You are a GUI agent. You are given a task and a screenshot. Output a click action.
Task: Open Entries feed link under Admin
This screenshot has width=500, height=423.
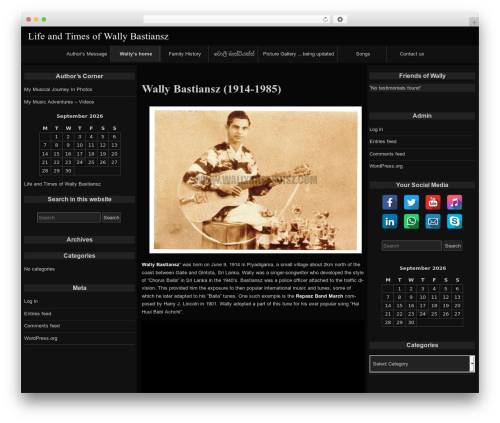383,141
